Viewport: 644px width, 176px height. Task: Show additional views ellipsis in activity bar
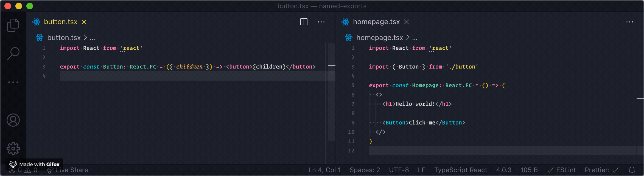pyautogui.click(x=13, y=82)
